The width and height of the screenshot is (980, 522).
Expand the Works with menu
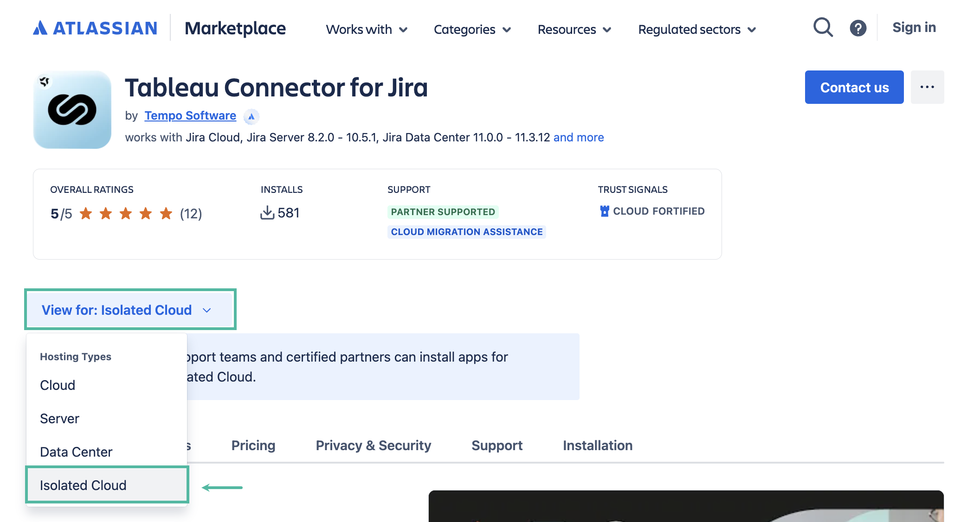tap(367, 29)
